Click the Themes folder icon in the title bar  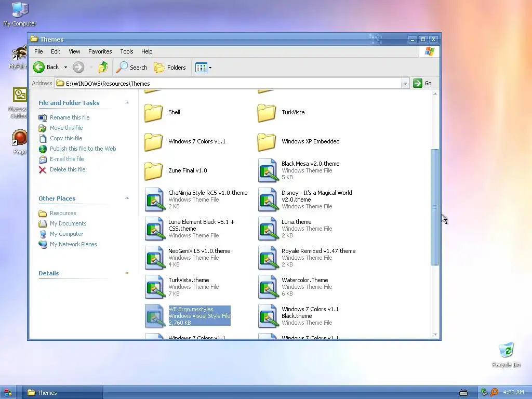[x=34, y=39]
